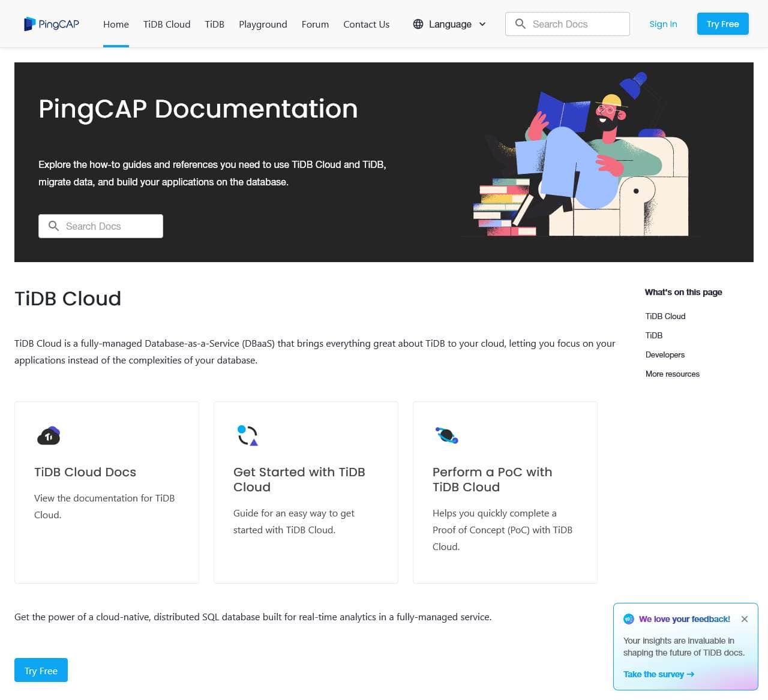
Task: Click the cloud icon on TiDB Cloud Docs card
Action: click(49, 435)
